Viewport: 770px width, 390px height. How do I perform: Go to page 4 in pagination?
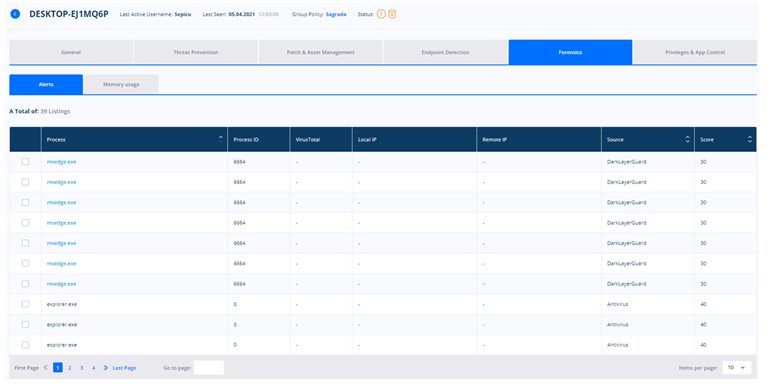[x=93, y=367]
